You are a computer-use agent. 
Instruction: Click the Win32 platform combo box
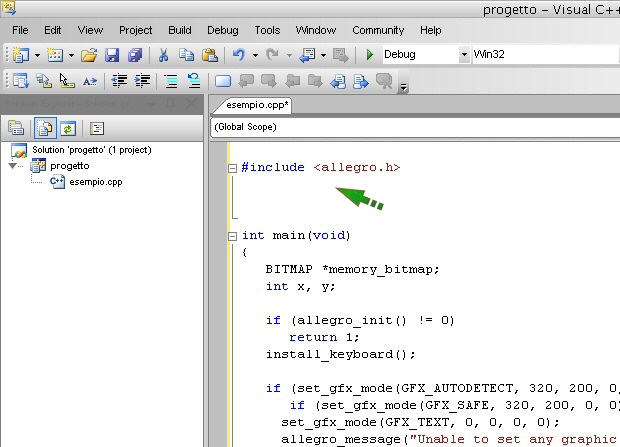[546, 54]
